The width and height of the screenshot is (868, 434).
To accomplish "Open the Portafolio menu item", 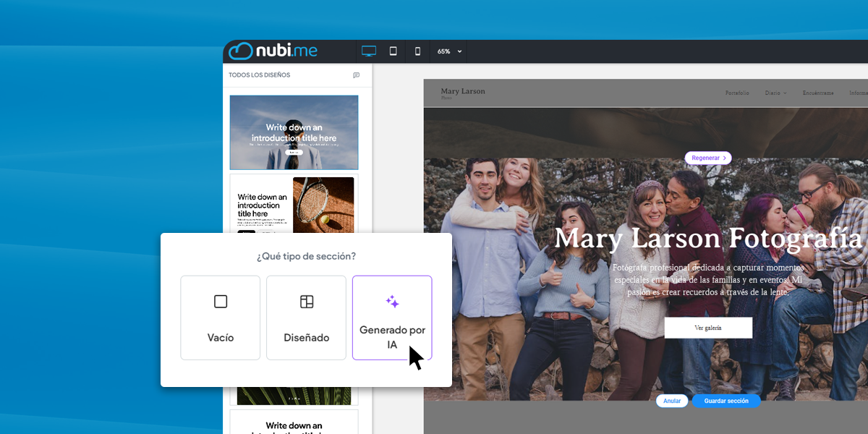I will point(737,93).
